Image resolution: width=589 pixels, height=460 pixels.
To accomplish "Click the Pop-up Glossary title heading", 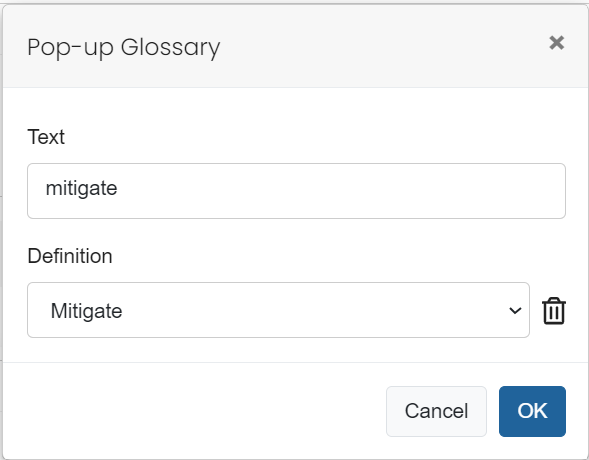I will (124, 47).
